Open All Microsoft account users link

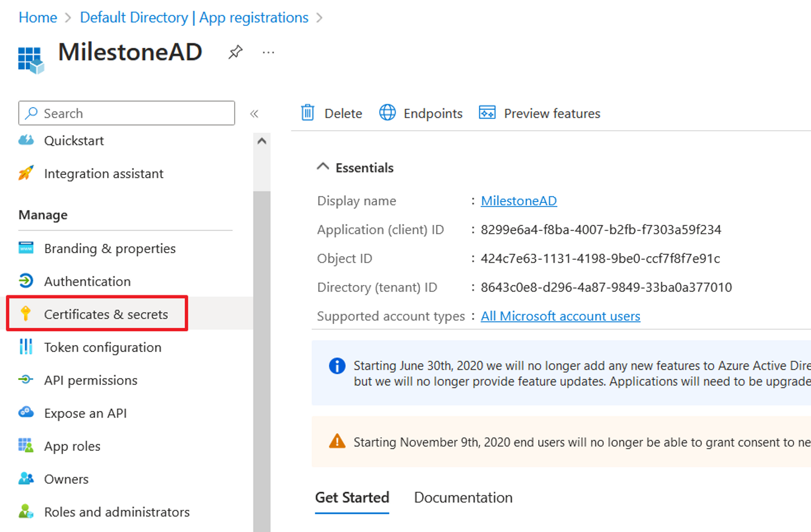pyautogui.click(x=560, y=316)
